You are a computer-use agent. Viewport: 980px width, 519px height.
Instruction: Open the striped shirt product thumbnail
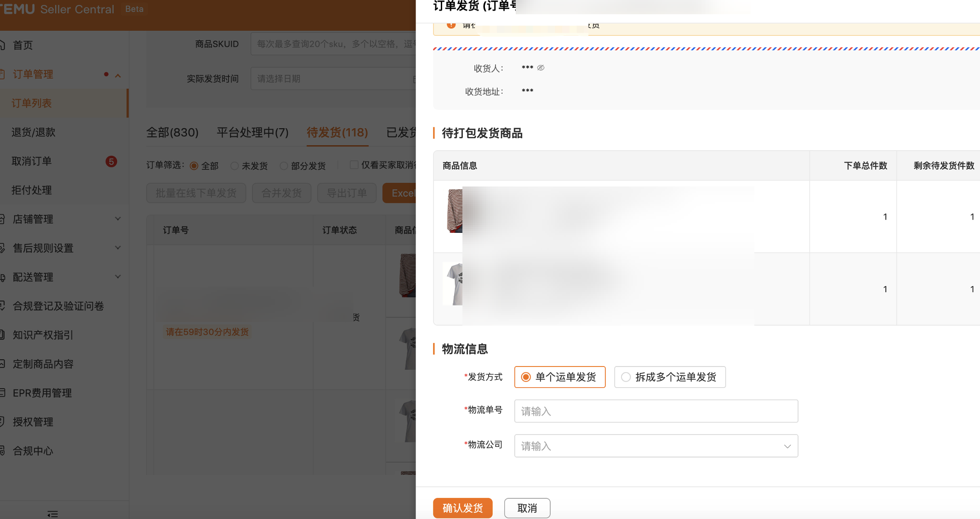(454, 211)
